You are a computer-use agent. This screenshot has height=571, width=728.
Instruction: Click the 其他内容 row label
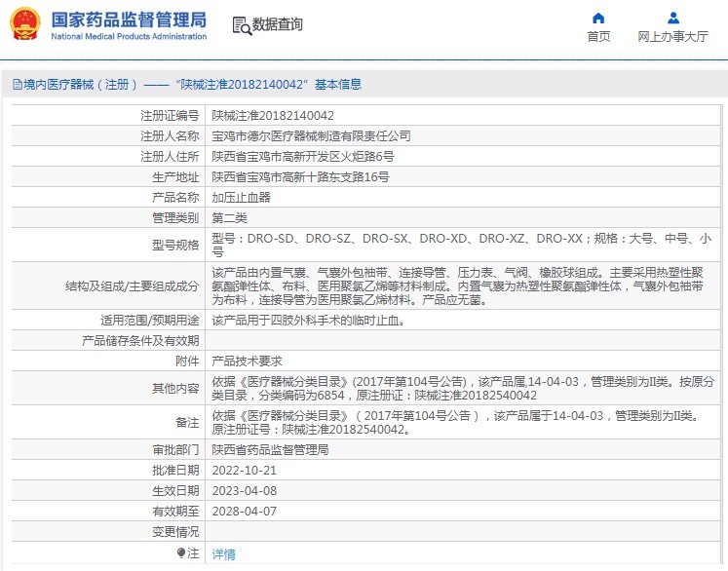(176, 388)
